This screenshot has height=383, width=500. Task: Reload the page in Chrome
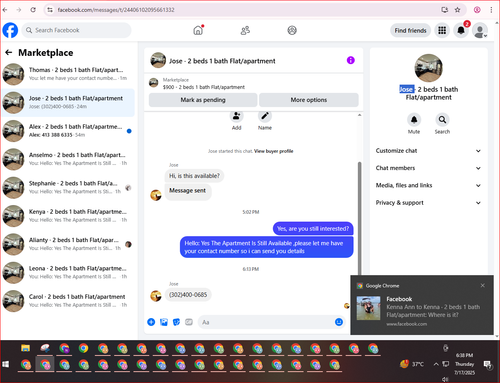pos(33,10)
